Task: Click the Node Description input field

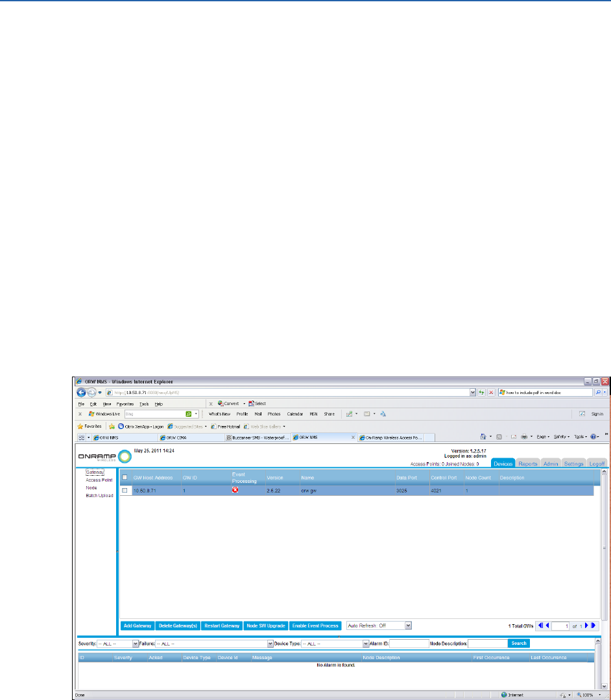Action: tap(488, 644)
